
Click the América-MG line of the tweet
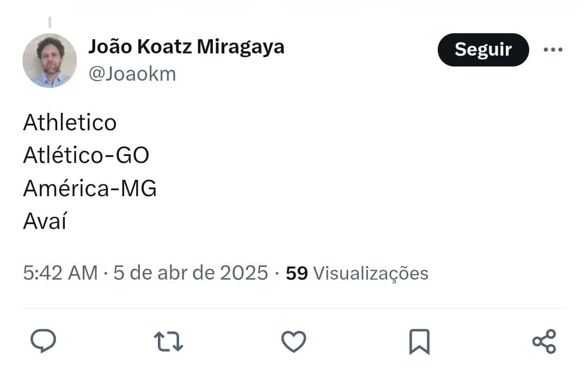[x=90, y=189]
